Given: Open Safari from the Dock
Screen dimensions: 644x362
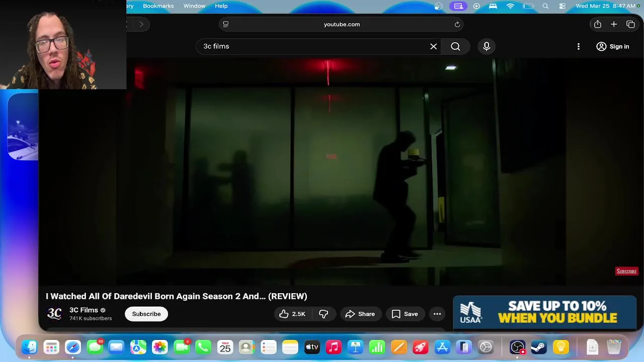Looking at the screenshot, I should tap(73, 347).
